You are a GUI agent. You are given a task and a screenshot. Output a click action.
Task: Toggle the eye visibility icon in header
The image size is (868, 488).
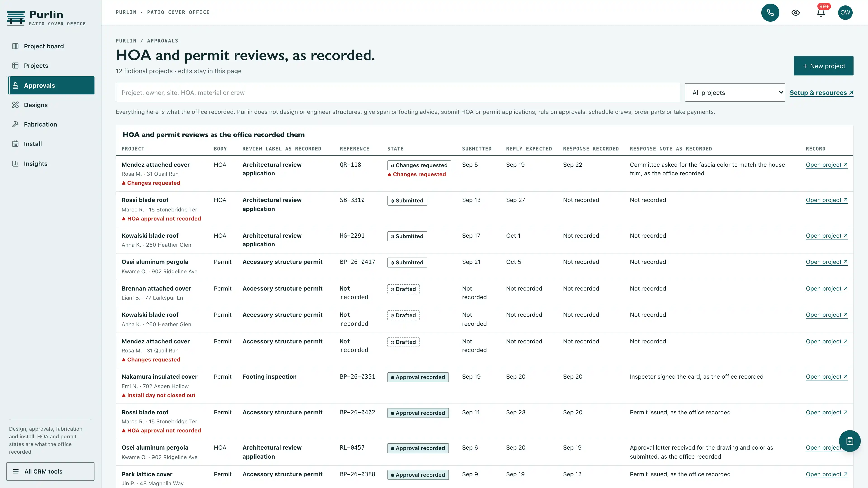(x=796, y=12)
